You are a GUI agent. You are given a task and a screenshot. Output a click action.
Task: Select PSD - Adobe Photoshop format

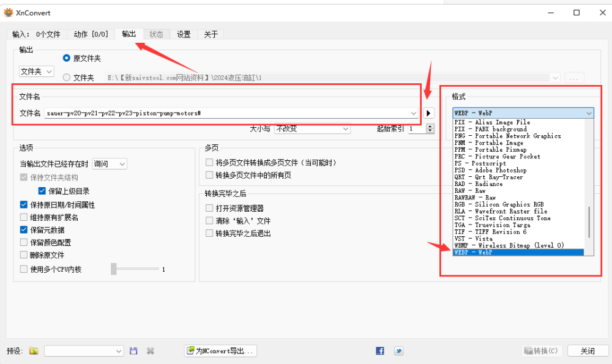(518, 170)
